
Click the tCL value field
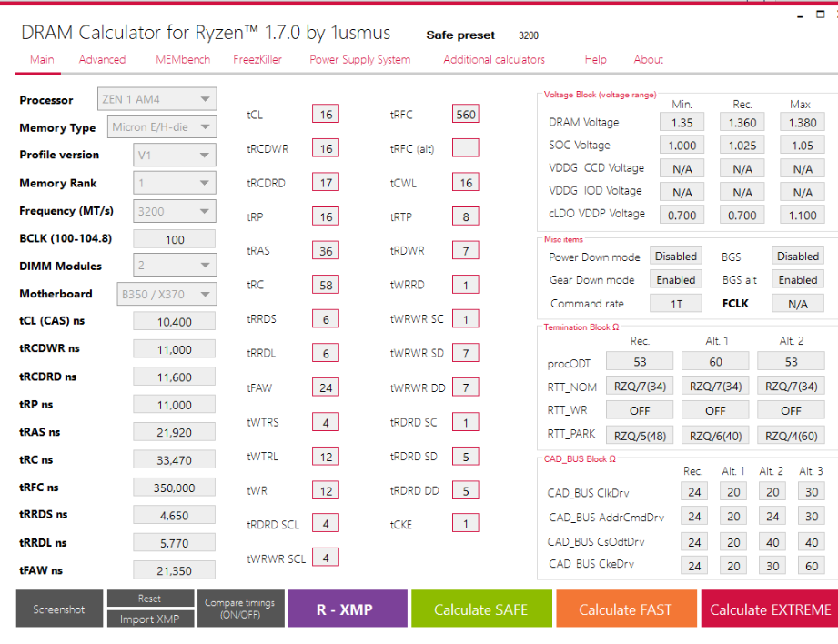326,115
